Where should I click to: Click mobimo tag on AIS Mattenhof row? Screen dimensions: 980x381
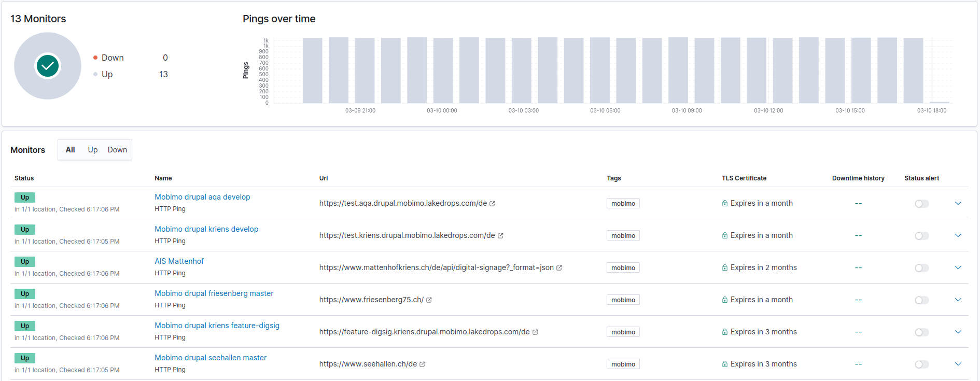[x=623, y=268]
